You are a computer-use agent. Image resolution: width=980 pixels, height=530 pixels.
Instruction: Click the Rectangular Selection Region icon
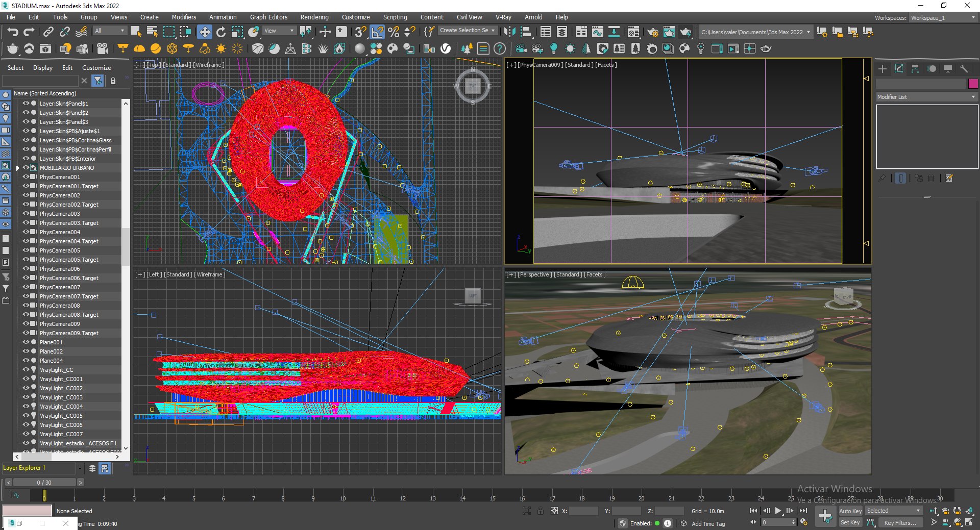tap(169, 32)
